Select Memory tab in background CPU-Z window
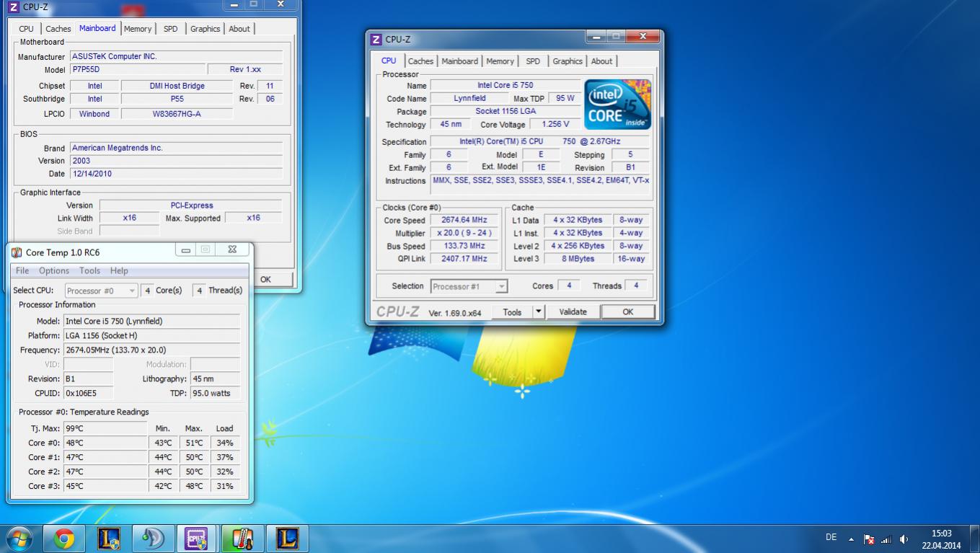The image size is (980, 553). (137, 29)
